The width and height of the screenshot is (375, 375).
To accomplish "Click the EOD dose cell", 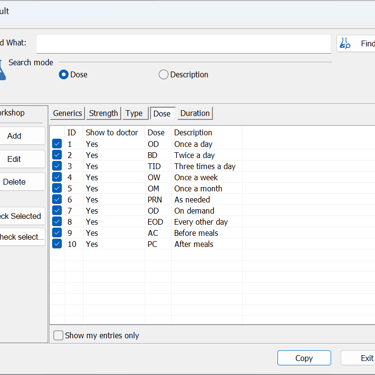I will point(155,222).
